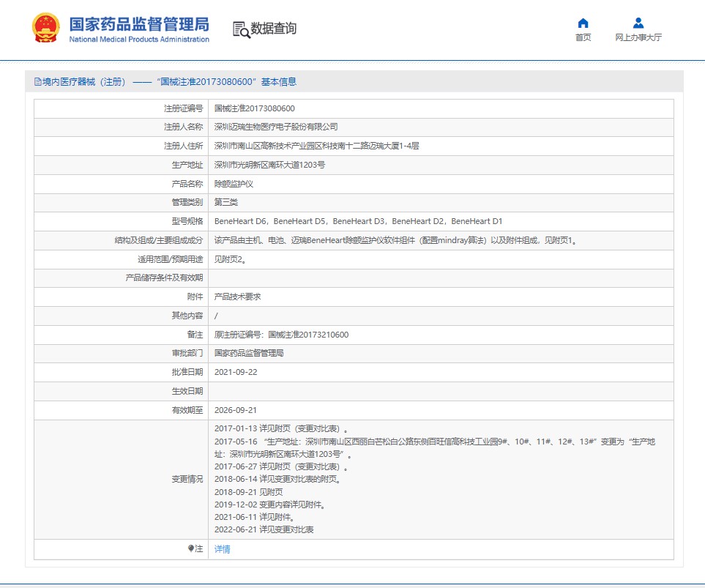Click the 批准日期 label

tap(187, 372)
